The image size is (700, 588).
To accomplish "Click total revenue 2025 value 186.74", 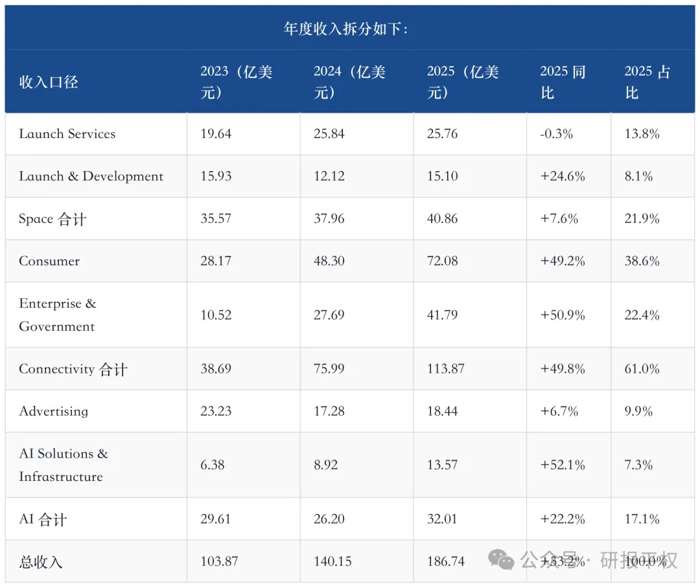I will [445, 561].
